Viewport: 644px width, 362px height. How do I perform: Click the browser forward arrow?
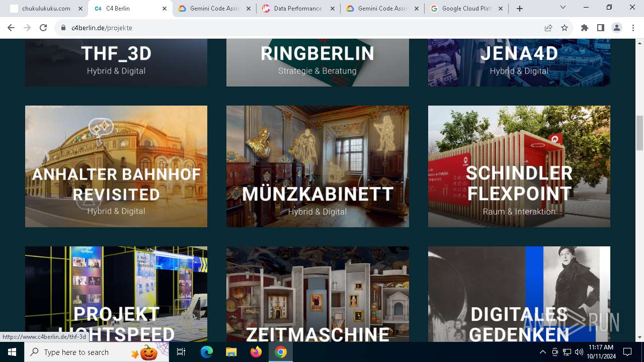(27, 28)
